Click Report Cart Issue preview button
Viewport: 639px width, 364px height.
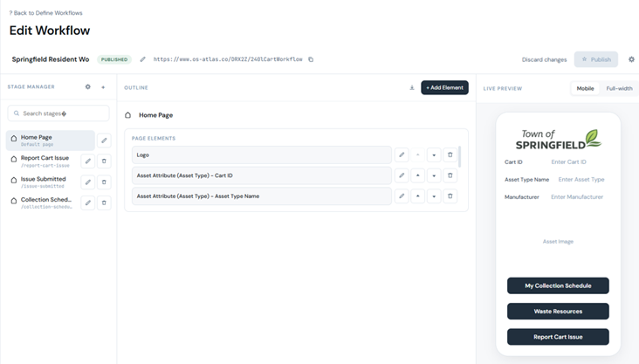[x=558, y=337]
